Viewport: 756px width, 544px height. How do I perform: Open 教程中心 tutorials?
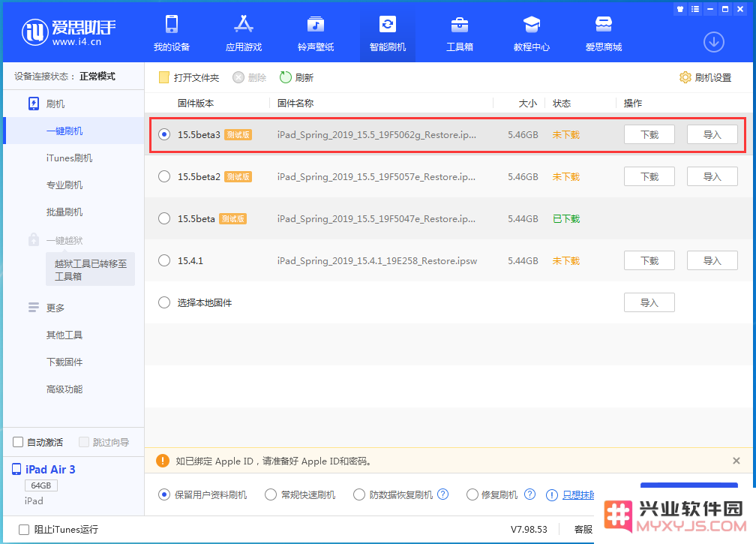point(531,33)
